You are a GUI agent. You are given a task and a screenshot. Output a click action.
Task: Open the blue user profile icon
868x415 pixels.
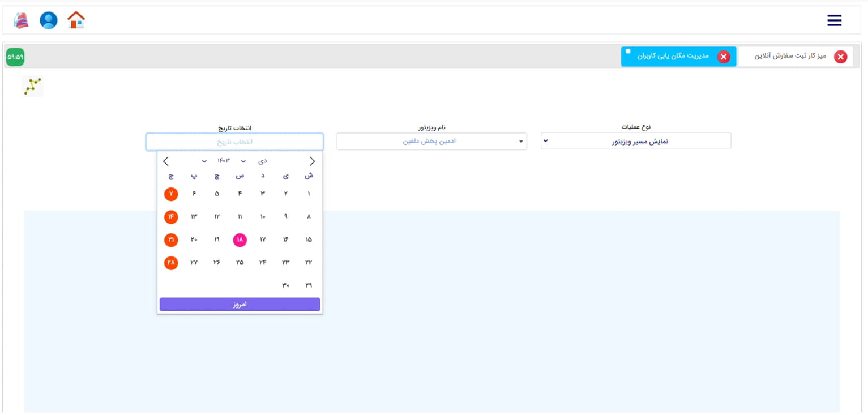tap(49, 20)
